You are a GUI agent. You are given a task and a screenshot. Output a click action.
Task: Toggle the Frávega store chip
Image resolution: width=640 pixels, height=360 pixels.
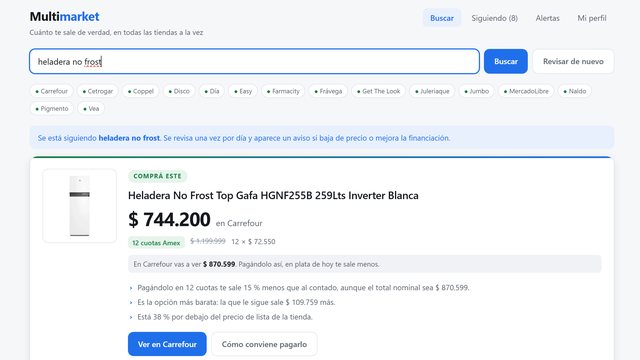(328, 91)
